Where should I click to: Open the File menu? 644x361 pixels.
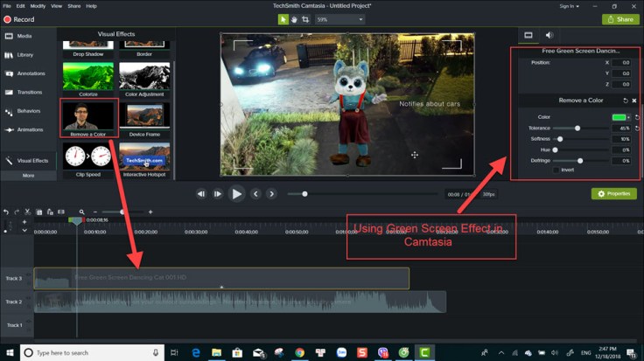pyautogui.click(x=7, y=6)
